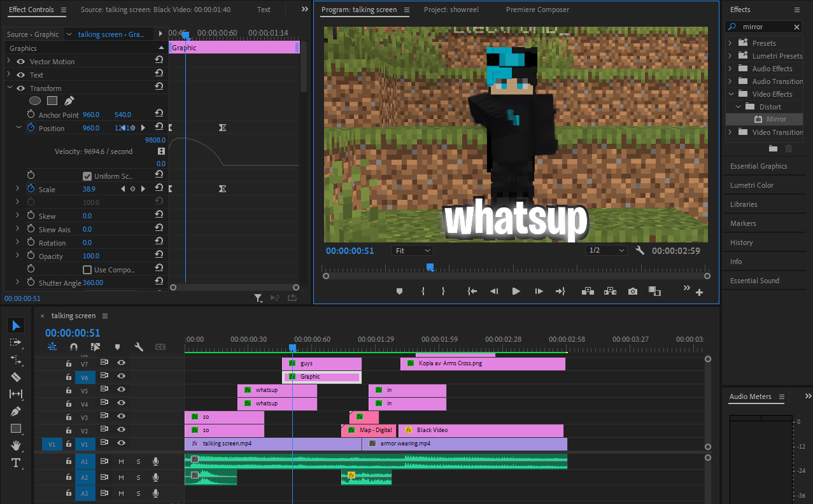Click the Program monitor playhead
813x504 pixels.
click(430, 267)
